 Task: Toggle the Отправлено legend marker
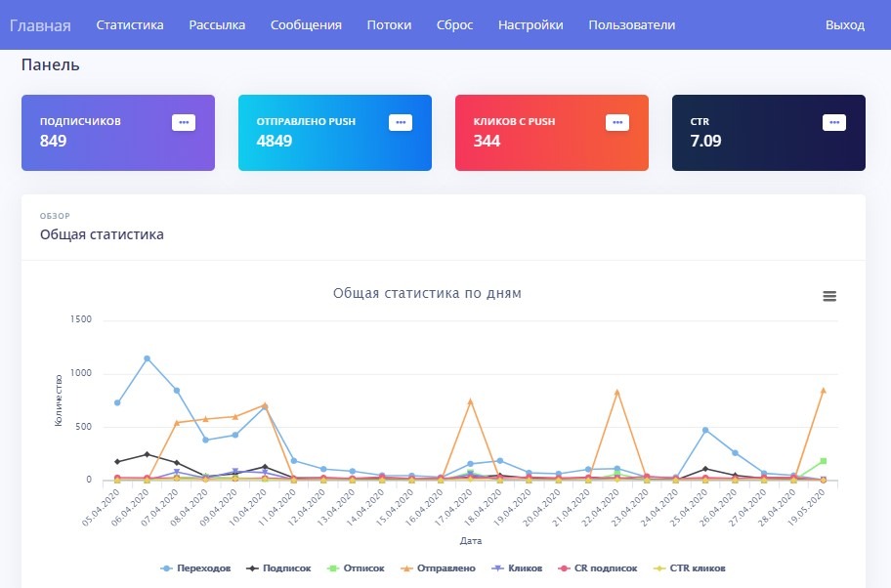coord(406,568)
